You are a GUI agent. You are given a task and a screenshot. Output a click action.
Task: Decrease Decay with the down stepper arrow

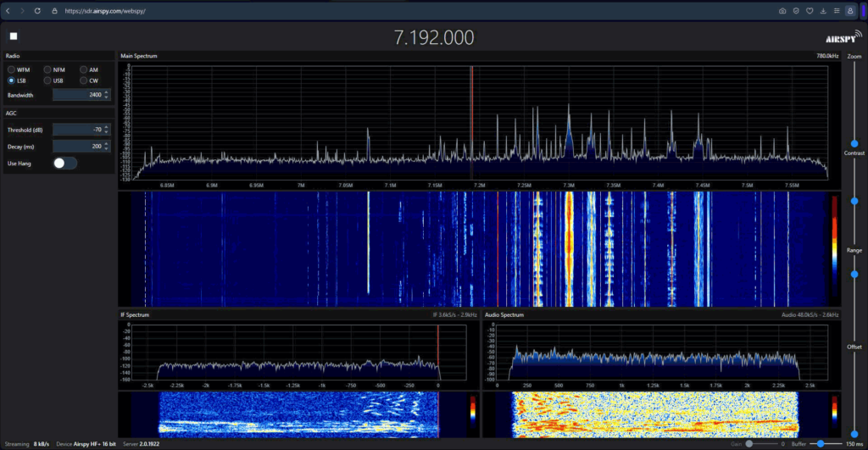point(106,149)
